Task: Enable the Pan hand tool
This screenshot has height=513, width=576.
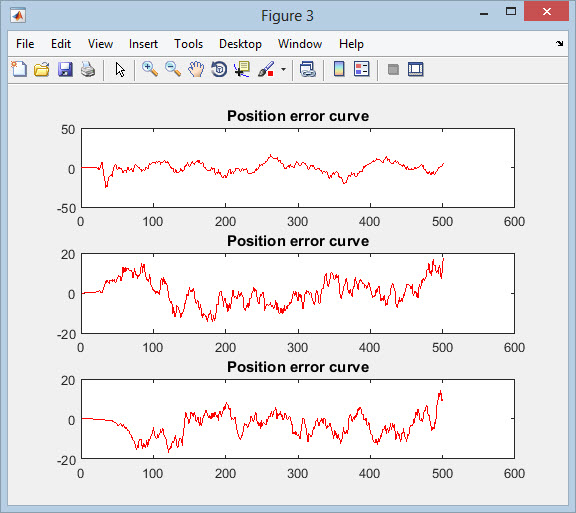Action: (x=196, y=69)
